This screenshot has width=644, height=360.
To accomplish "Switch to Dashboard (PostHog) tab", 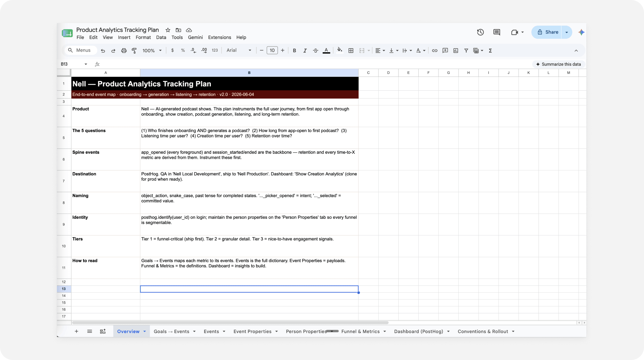I will pos(419,331).
